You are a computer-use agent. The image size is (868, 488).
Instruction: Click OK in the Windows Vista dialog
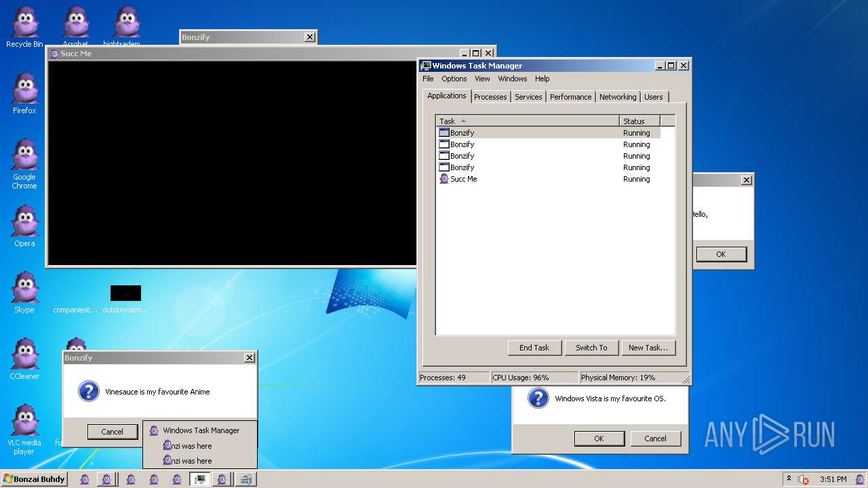tap(599, 439)
